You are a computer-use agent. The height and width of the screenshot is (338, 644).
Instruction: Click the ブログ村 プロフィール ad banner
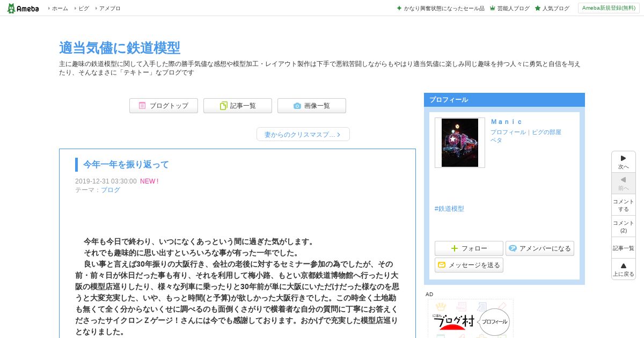point(471,319)
